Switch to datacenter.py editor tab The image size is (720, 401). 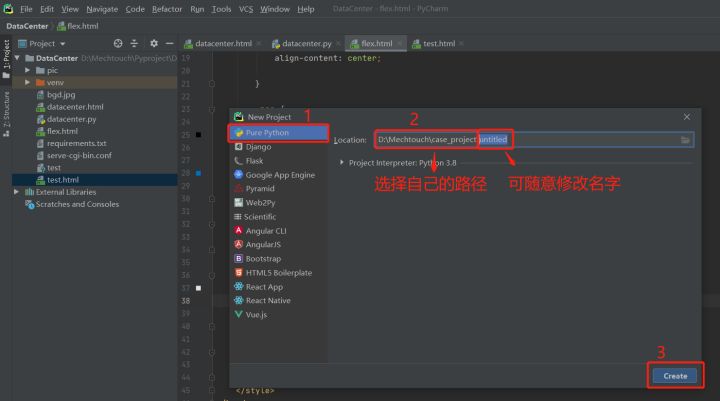click(306, 44)
